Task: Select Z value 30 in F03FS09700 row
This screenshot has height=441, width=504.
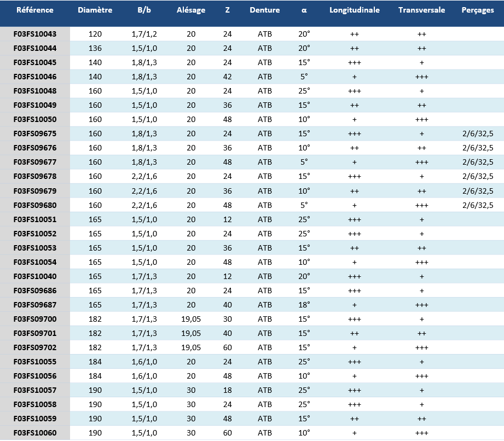Action: [x=228, y=319]
